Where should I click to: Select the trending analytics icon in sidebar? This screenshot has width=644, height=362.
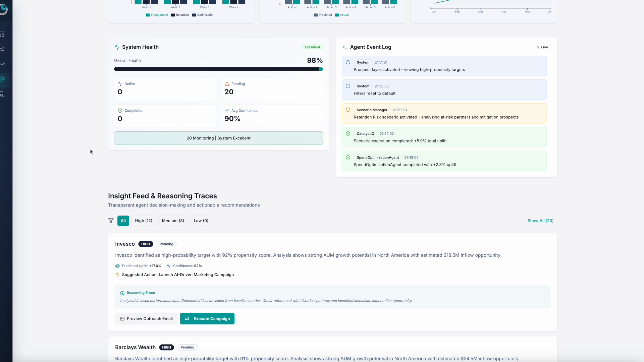tap(2, 64)
